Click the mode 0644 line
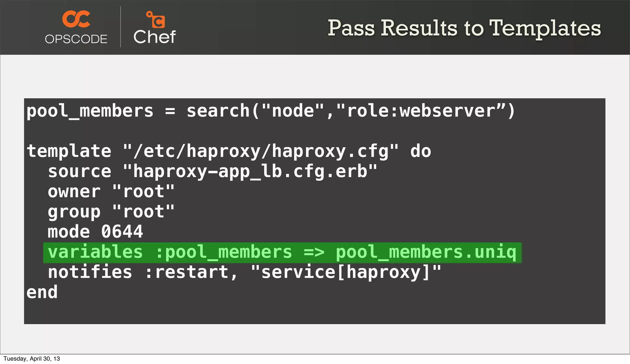Image resolution: width=630 pixels, height=364 pixels. [x=95, y=231]
